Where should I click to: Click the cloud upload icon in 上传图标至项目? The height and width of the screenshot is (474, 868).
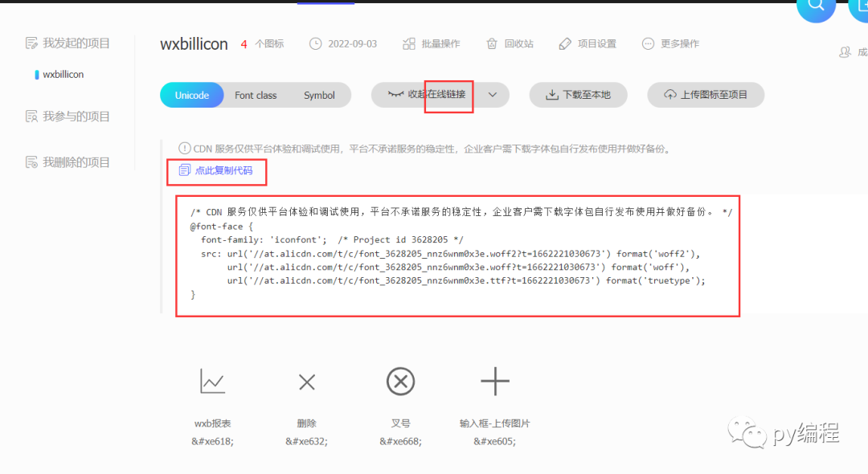(670, 95)
